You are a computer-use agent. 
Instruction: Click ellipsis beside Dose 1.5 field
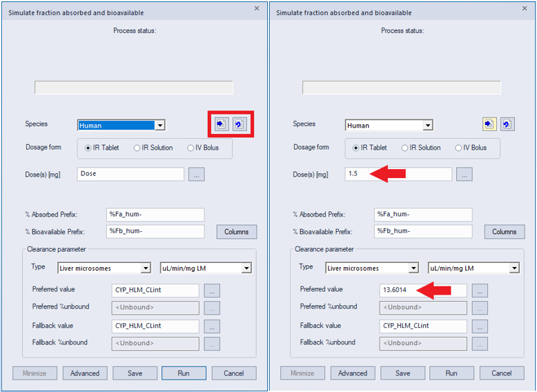pyautogui.click(x=465, y=174)
